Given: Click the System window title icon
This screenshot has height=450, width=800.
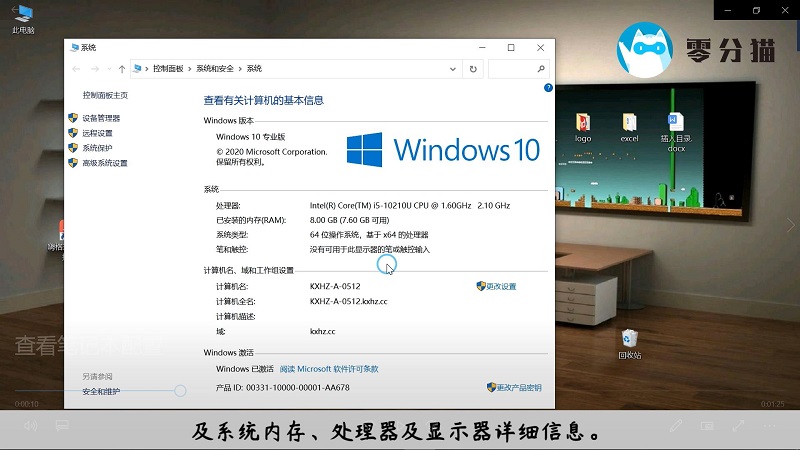Looking at the screenshot, I should click(74, 47).
